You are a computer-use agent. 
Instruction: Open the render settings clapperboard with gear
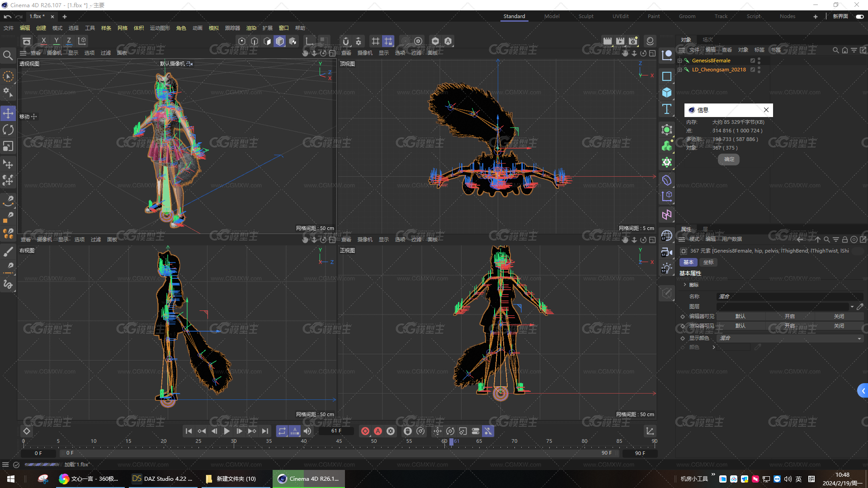pos(633,41)
